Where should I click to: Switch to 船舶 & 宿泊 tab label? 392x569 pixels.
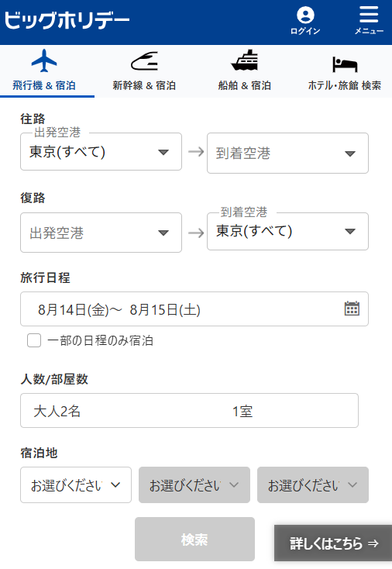[244, 85]
